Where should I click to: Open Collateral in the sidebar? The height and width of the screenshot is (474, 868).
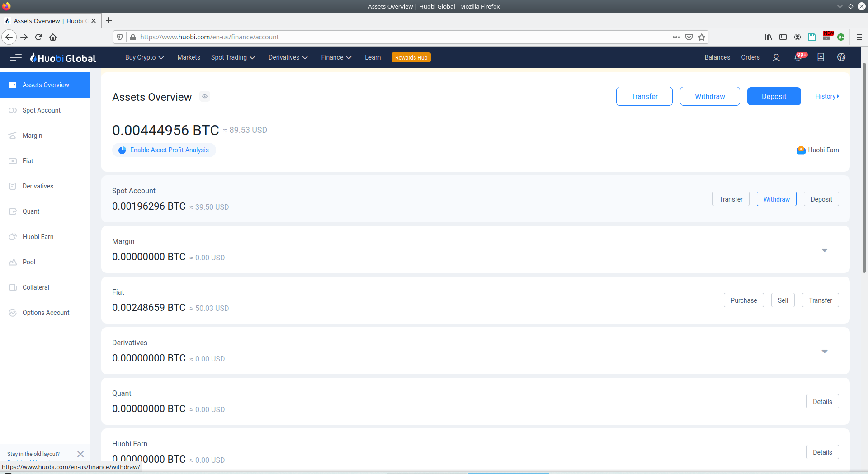click(45, 287)
